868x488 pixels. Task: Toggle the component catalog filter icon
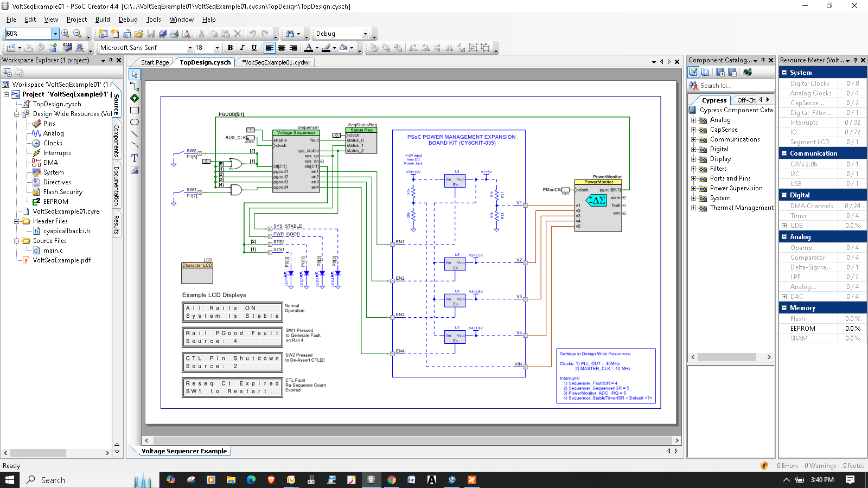pos(693,72)
